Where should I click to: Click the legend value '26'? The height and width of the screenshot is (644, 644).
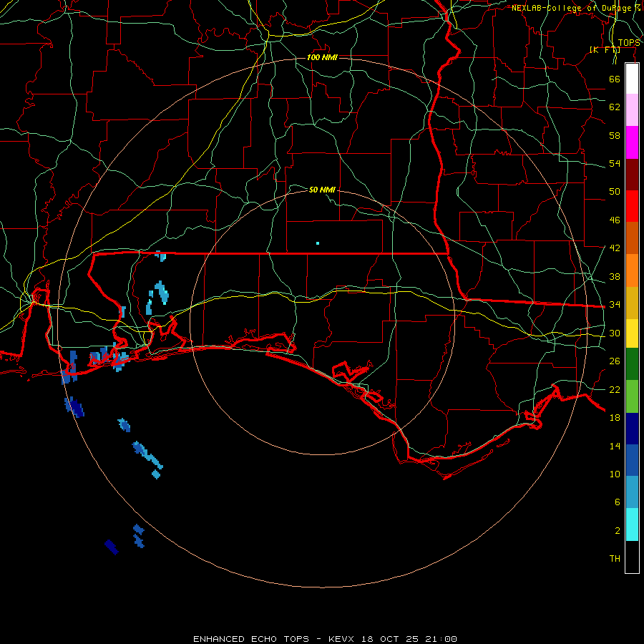pos(615,361)
